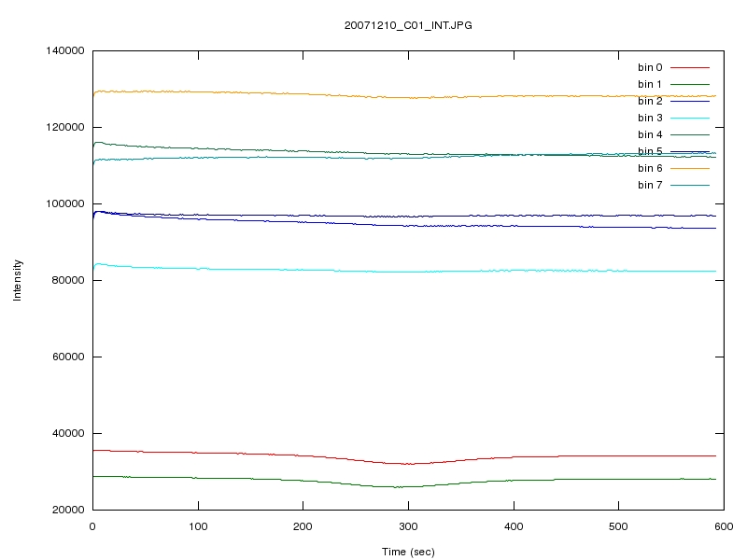The height and width of the screenshot is (560, 747).
Task: Click the red line sample beside bin 0
Action: 690,67
